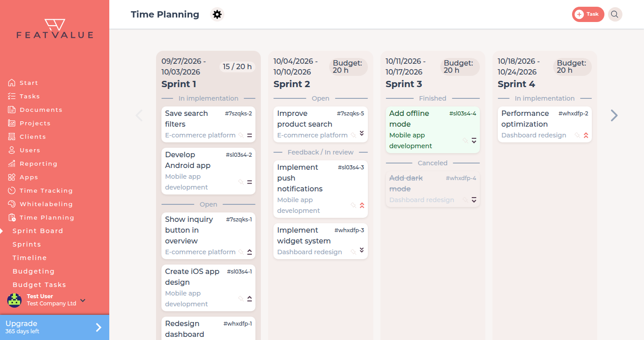
Task: Click the FeatValue logo
Action: click(55, 29)
